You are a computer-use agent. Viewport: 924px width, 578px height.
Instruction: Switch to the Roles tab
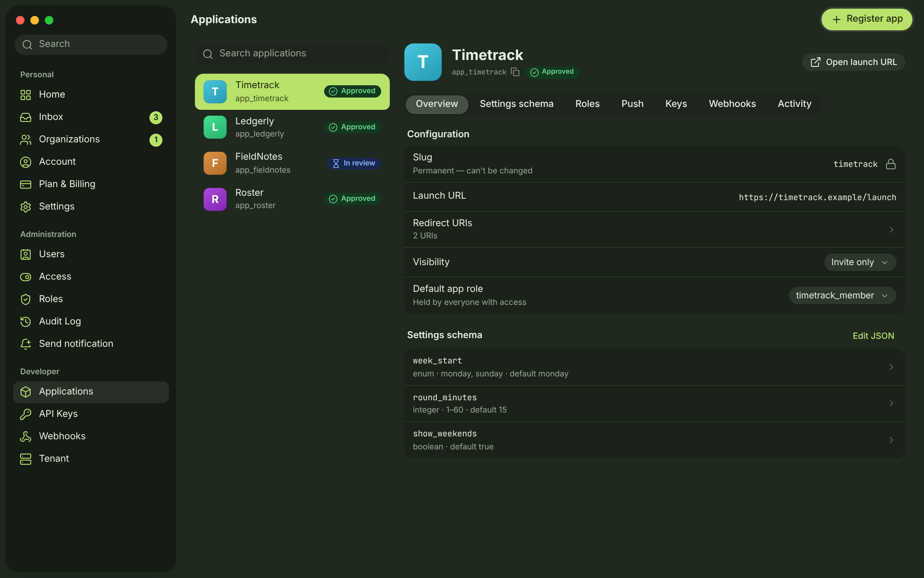tap(587, 104)
